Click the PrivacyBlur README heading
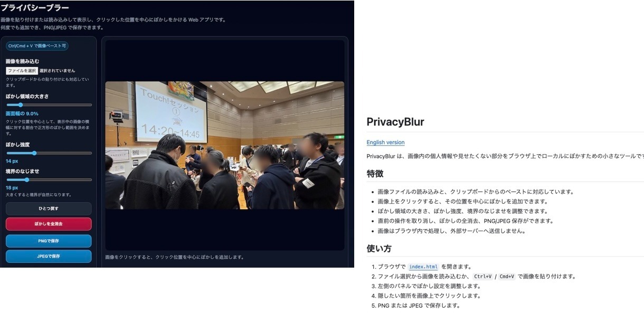Screen dimensions: 644x322 point(395,122)
